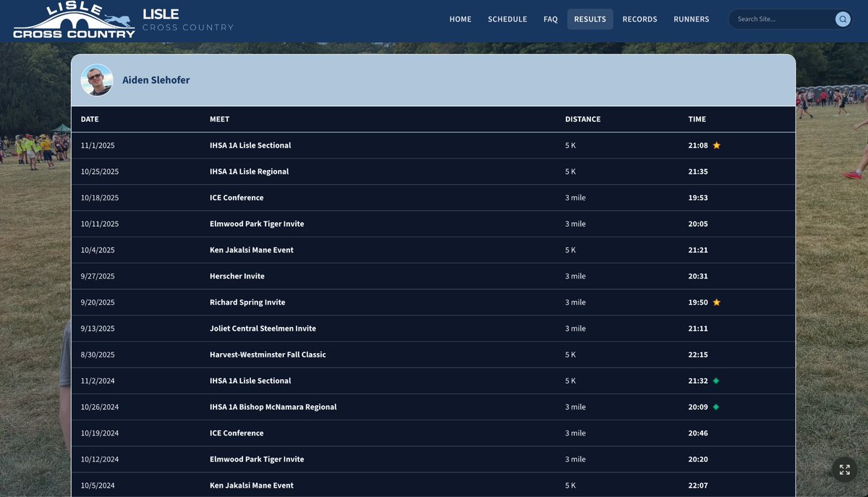Click the gold star beside 21:08
The image size is (868, 497).
point(717,145)
